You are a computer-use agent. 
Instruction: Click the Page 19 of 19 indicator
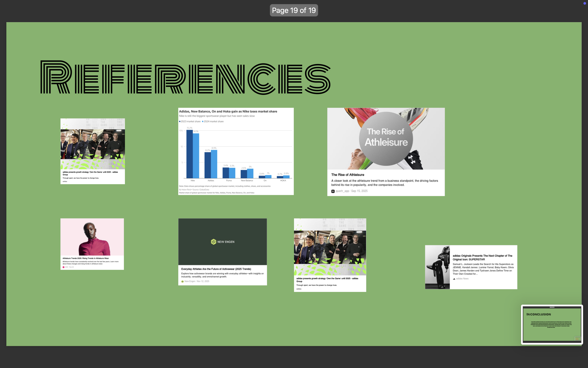coord(294,10)
